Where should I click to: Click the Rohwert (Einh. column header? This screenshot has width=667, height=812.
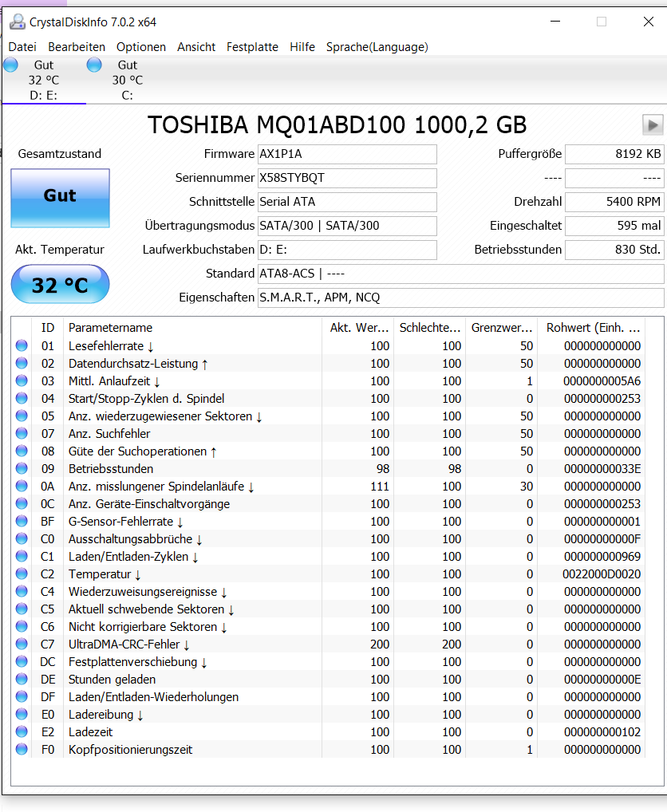(x=593, y=327)
